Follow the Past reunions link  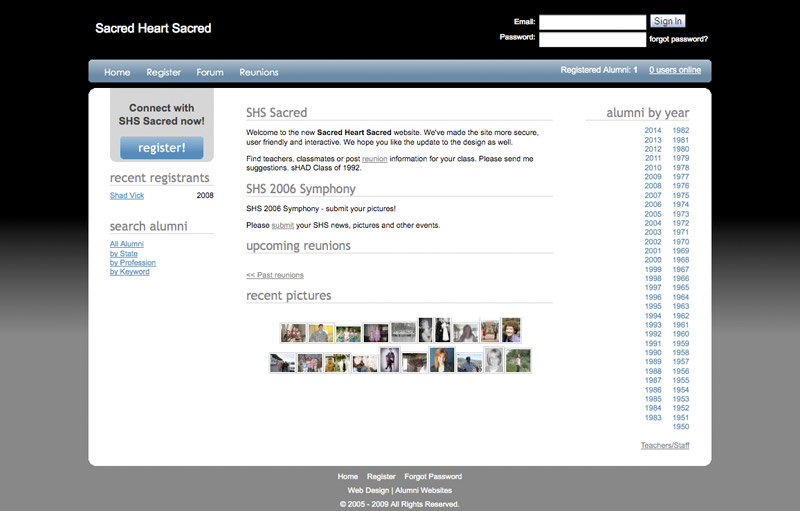(x=275, y=275)
